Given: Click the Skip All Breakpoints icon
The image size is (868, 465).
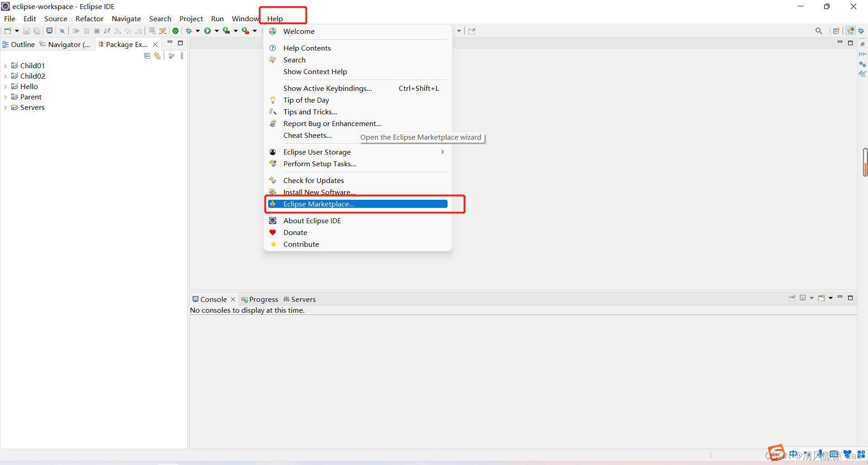Looking at the screenshot, I should click(62, 31).
